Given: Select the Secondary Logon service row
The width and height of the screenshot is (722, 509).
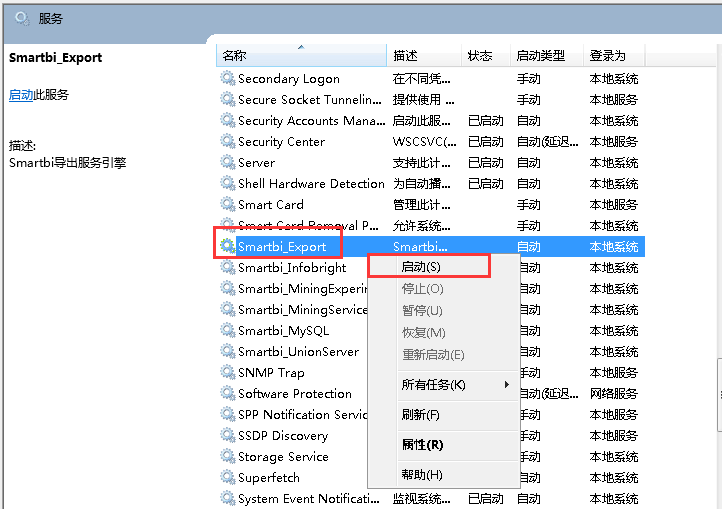Looking at the screenshot, I should (431, 78).
